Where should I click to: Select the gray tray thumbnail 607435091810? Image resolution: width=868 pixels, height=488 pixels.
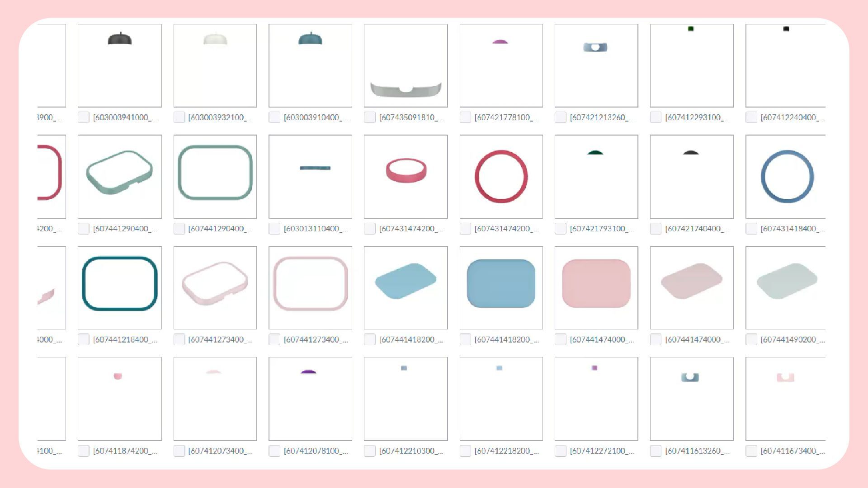coord(406,66)
